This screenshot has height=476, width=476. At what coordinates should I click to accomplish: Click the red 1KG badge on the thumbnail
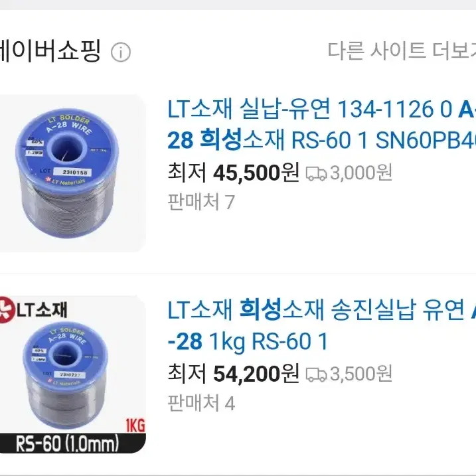[x=135, y=426]
